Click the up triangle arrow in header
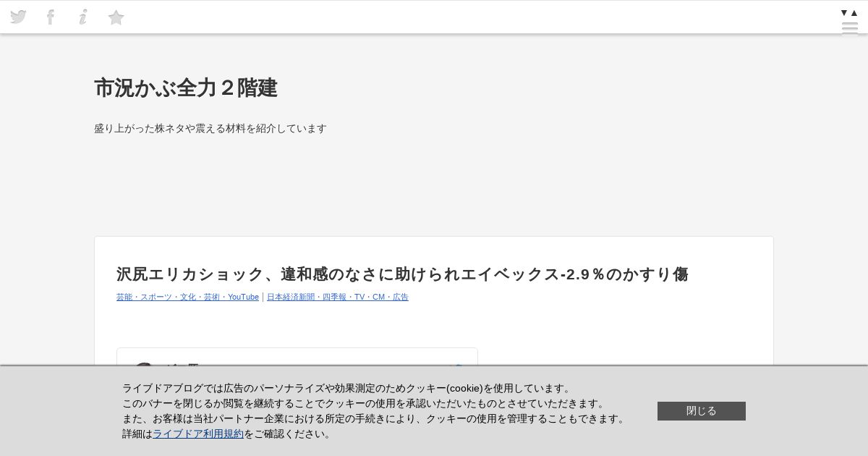This screenshot has width=868, height=456. (854, 12)
